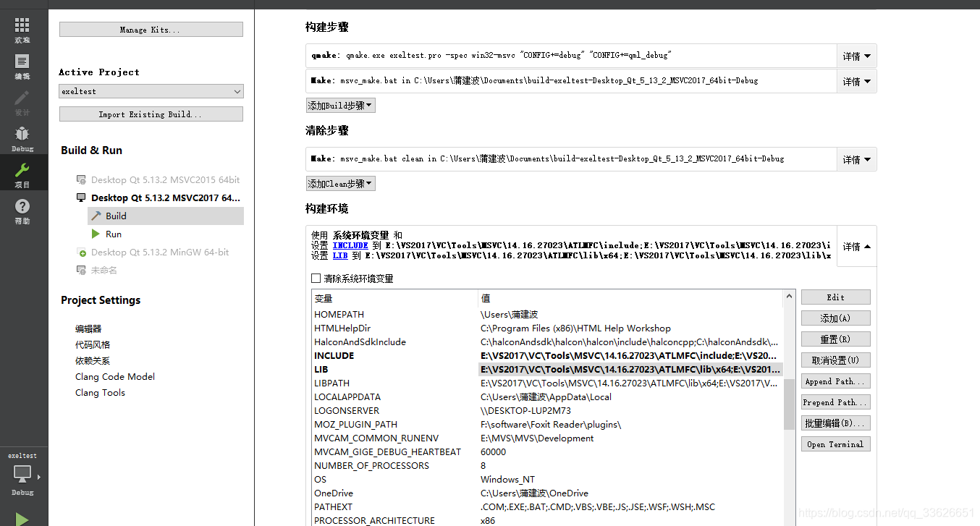Click the Edit button for environment variable
Screen dimensions: 980x526
pyautogui.click(x=835, y=297)
